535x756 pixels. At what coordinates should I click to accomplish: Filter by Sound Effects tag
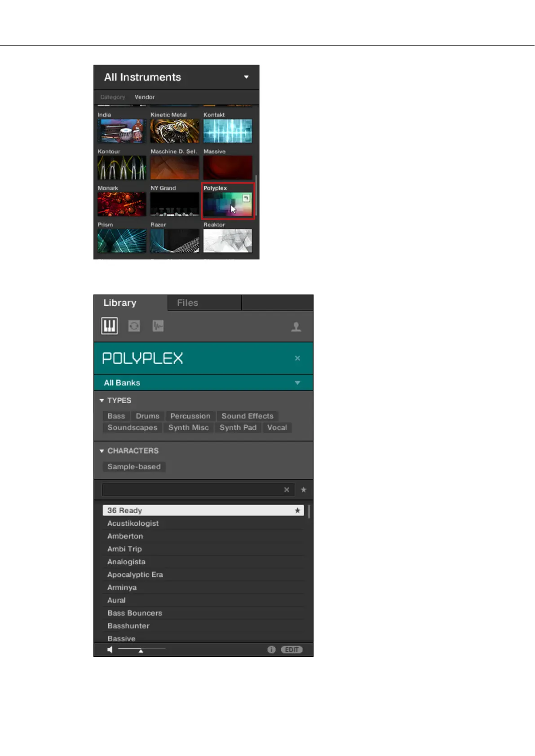point(248,416)
